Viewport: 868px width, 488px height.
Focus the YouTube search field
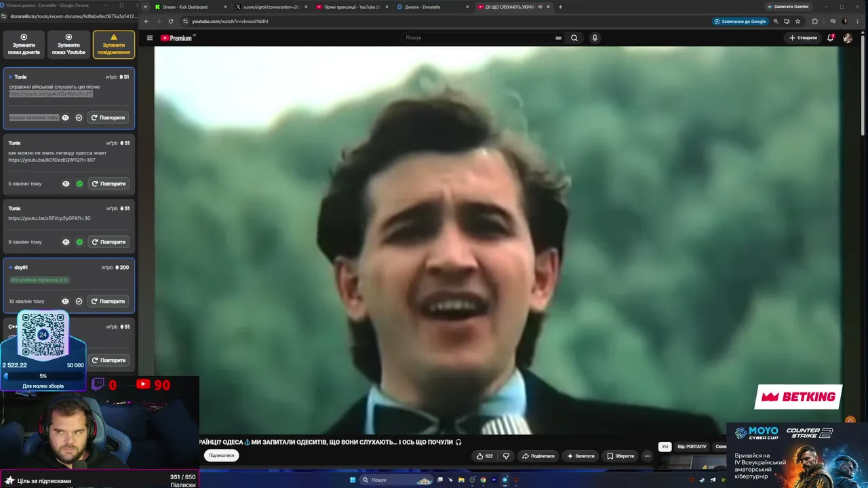click(x=478, y=38)
